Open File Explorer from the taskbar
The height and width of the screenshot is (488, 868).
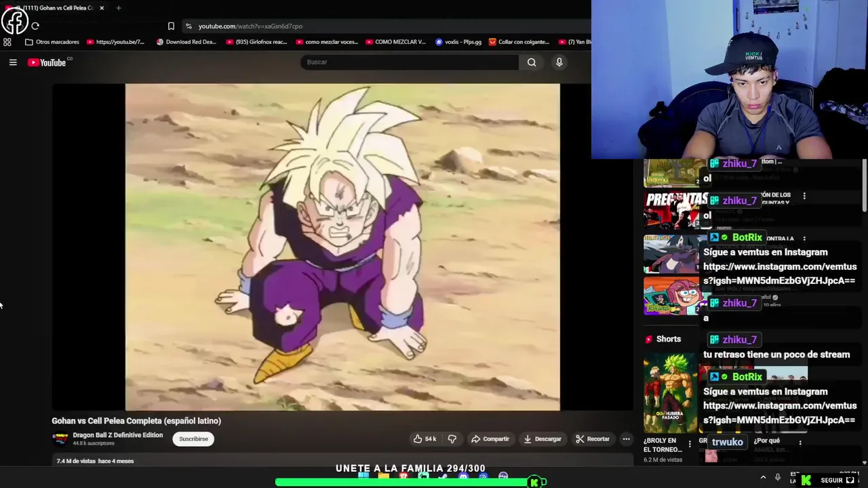click(384, 477)
